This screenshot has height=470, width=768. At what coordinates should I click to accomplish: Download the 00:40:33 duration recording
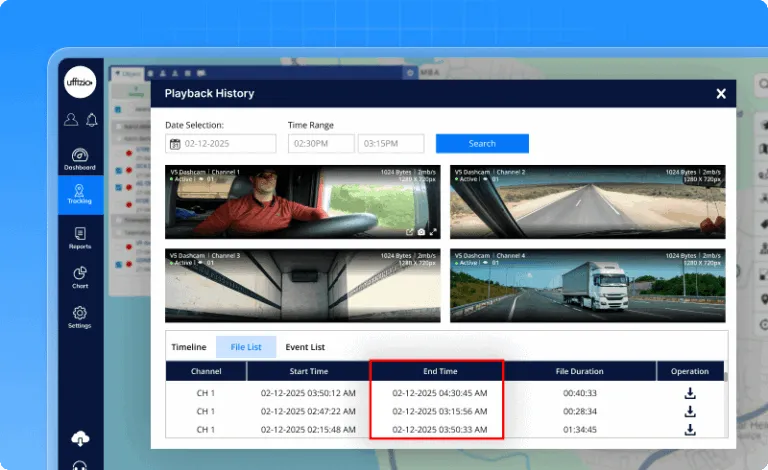click(690, 393)
